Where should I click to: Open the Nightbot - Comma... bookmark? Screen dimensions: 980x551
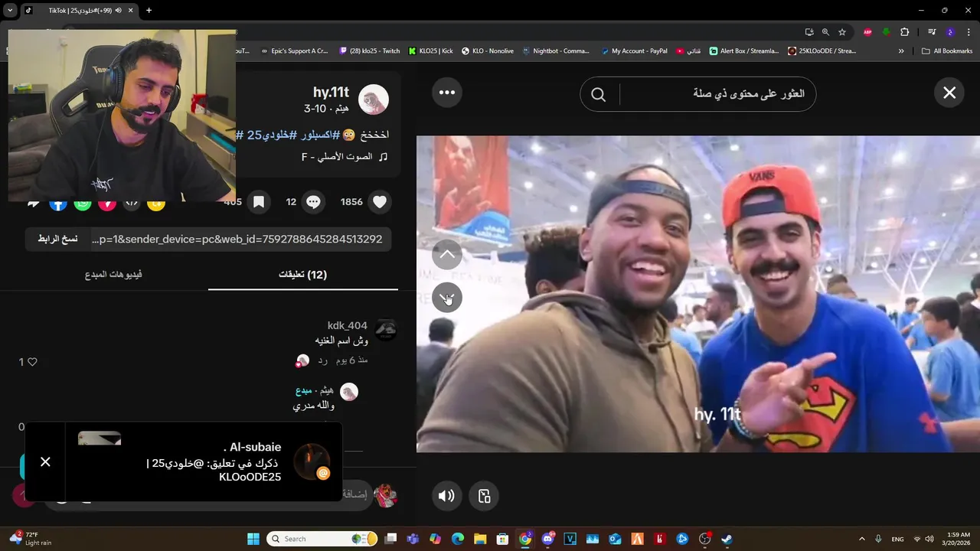556,51
